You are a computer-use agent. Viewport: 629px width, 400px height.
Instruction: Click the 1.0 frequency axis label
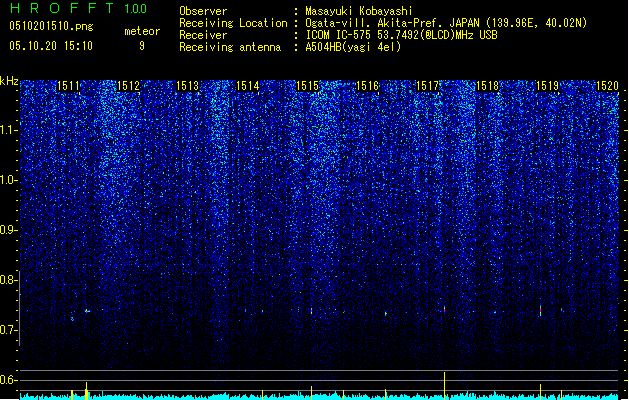(x=8, y=181)
